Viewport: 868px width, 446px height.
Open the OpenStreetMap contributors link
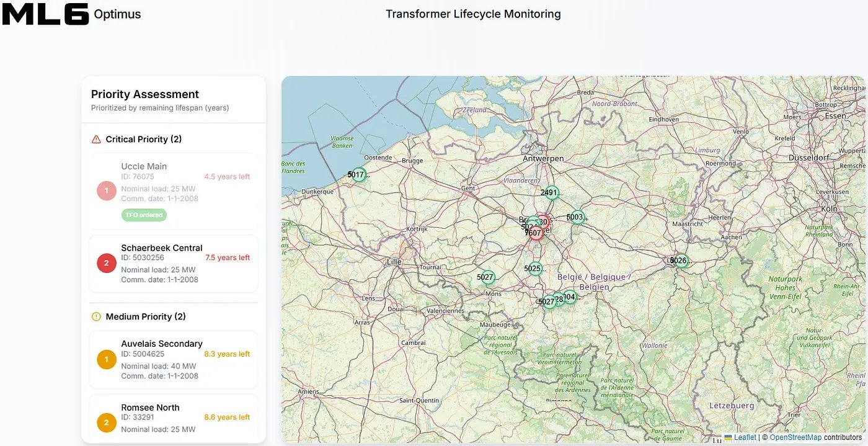pos(795,437)
